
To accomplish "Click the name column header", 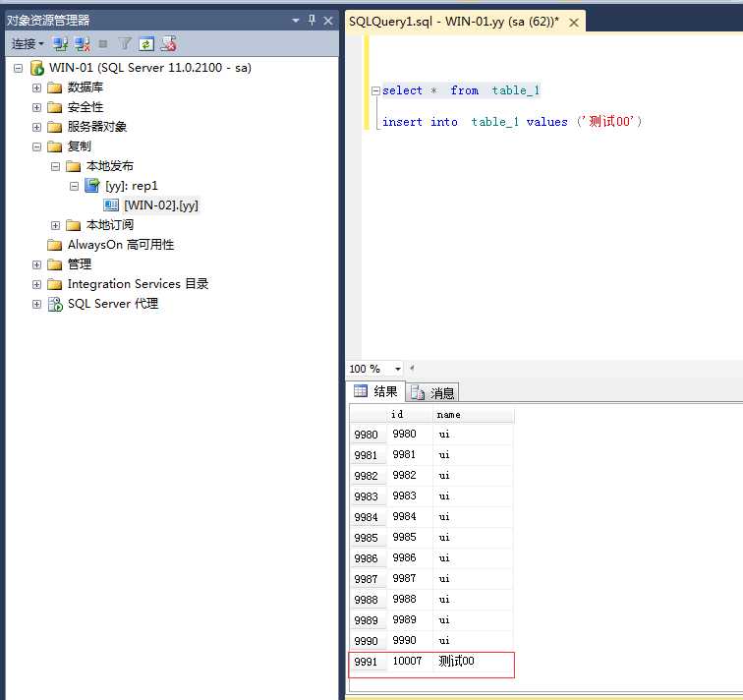I will pos(473,414).
